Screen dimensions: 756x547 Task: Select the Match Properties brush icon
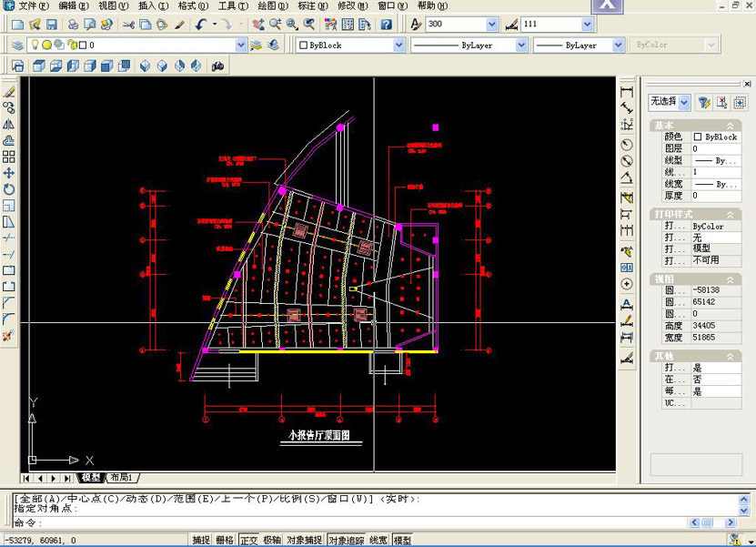click(179, 25)
